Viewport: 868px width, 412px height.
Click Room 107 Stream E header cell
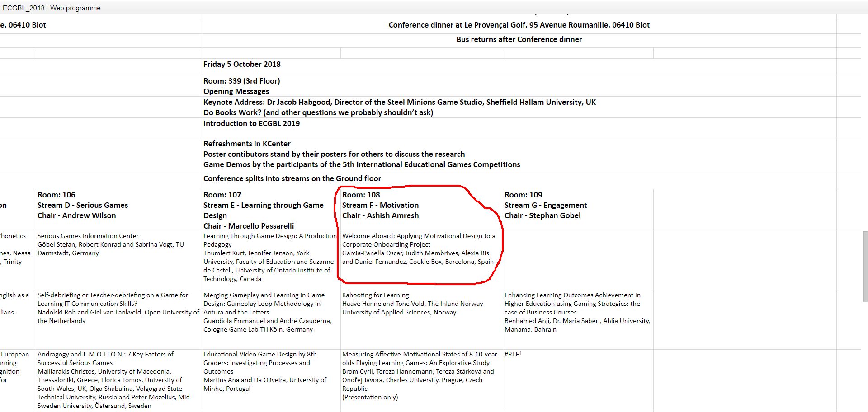pyautogui.click(x=263, y=210)
